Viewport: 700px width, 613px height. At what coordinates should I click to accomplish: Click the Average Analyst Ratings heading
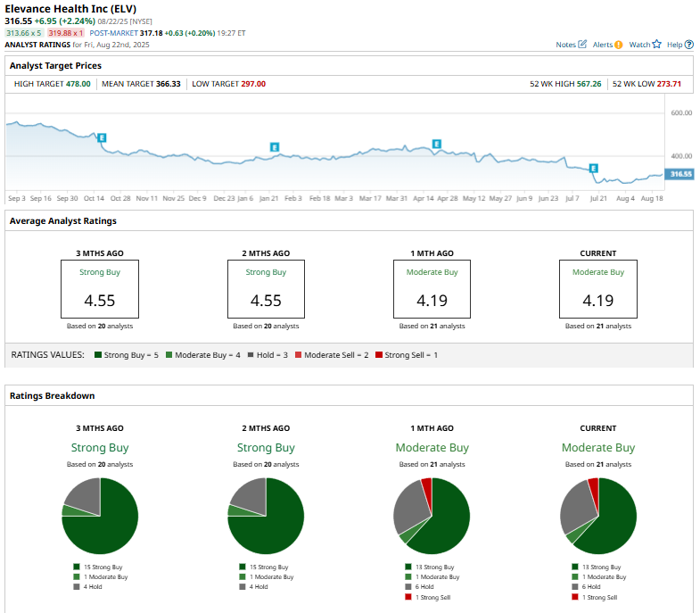click(63, 221)
